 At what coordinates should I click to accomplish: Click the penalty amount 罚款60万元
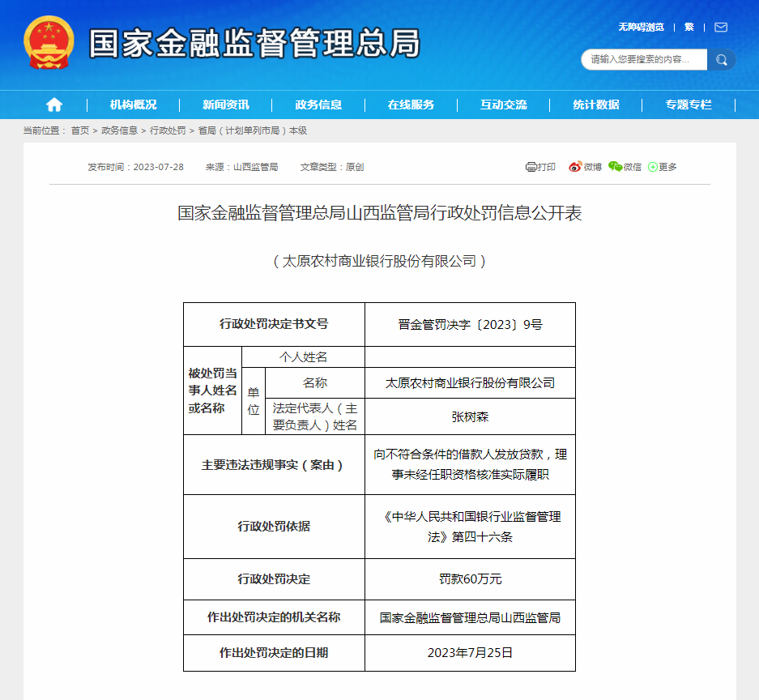click(470, 579)
